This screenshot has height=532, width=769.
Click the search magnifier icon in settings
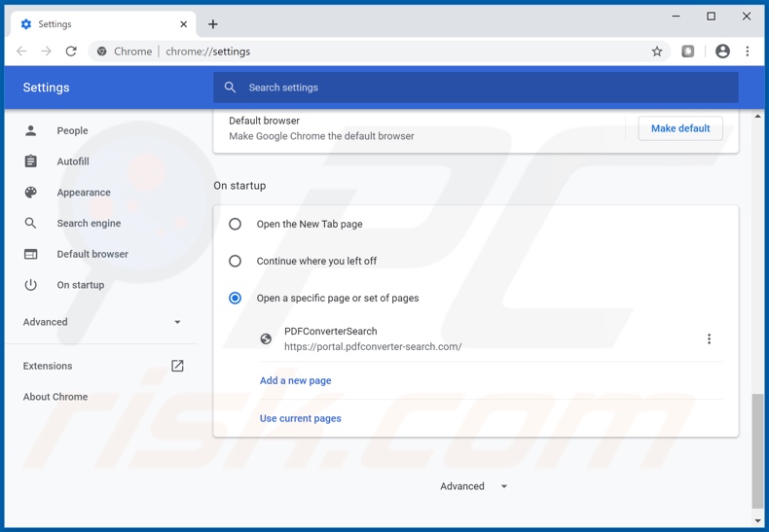point(230,88)
